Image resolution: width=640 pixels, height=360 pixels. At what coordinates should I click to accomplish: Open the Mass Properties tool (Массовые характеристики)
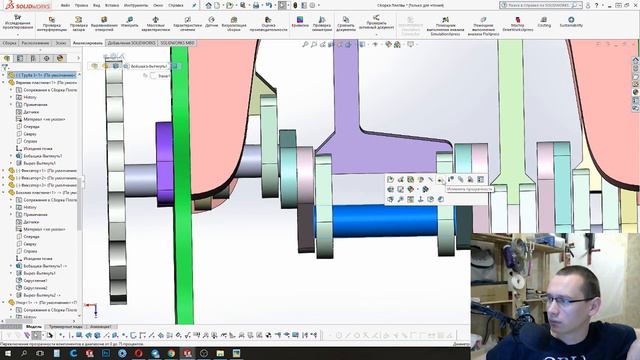pos(156,24)
